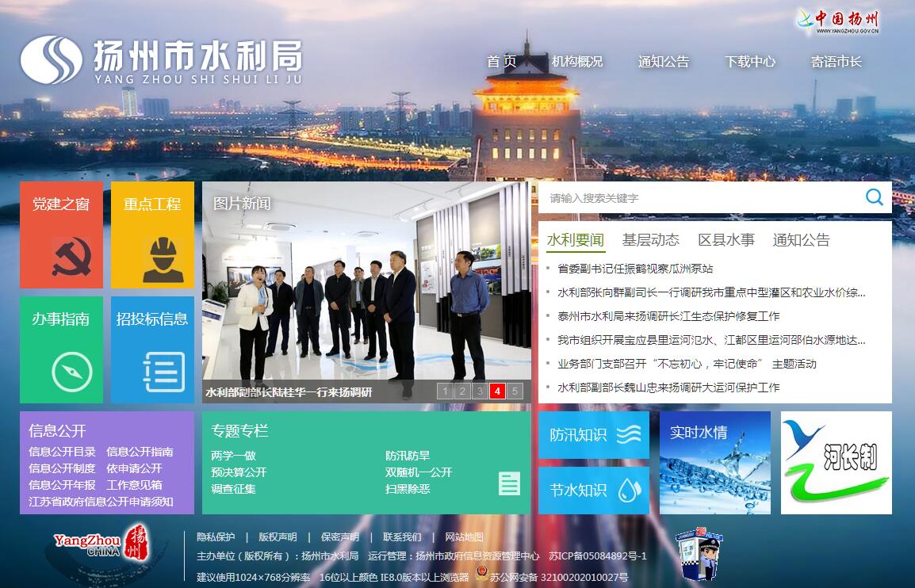Viewport: 915px width, 588px height.
Task: Open 网站地图 footer link
Action: tap(465, 536)
